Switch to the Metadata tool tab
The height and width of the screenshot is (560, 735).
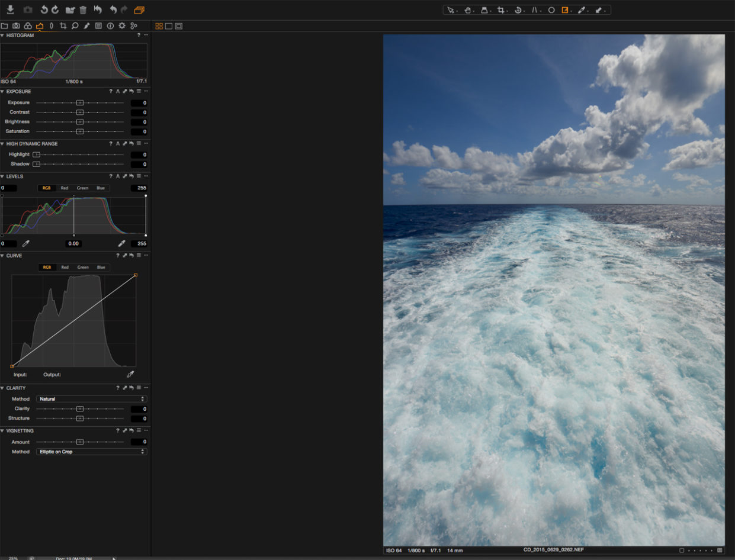click(x=99, y=25)
